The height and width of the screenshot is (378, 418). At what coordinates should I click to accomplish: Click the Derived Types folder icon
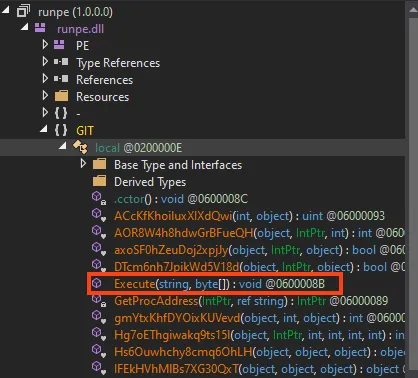click(x=99, y=181)
